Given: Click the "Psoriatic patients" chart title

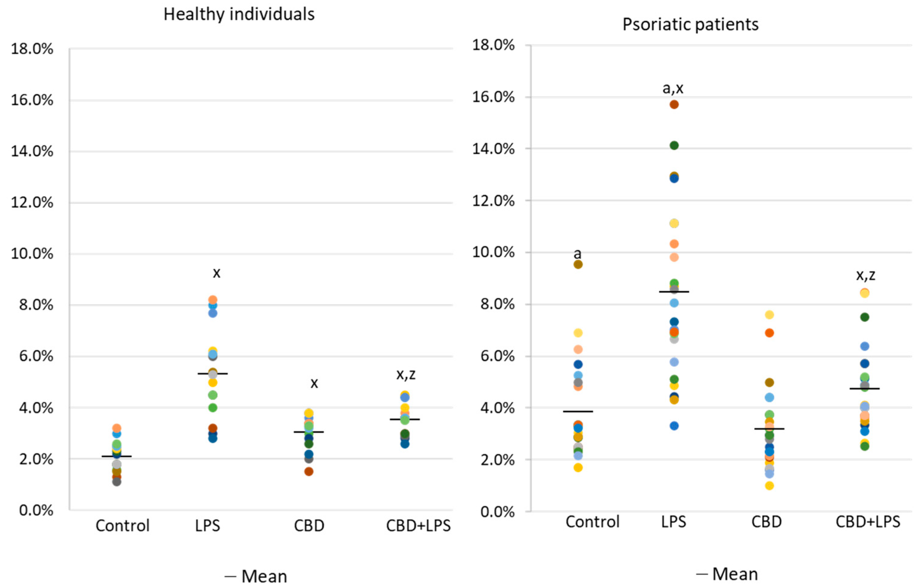Looking at the screenshot, I should coord(690,25).
